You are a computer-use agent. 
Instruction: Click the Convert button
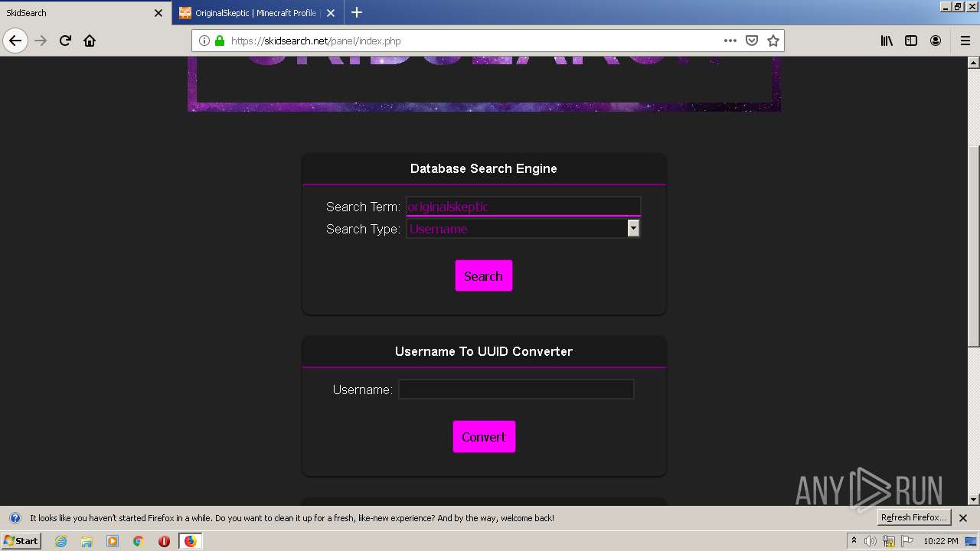484,436
